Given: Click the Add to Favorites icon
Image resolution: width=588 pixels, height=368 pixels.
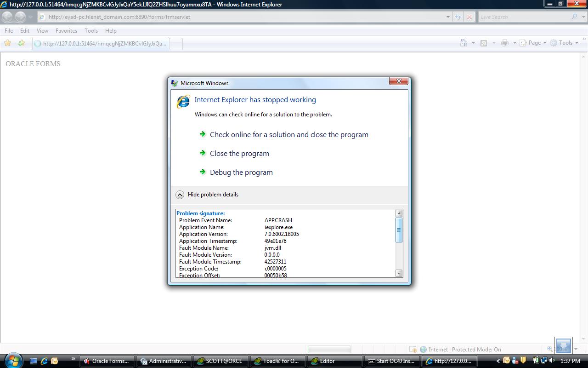Looking at the screenshot, I should pos(21,43).
